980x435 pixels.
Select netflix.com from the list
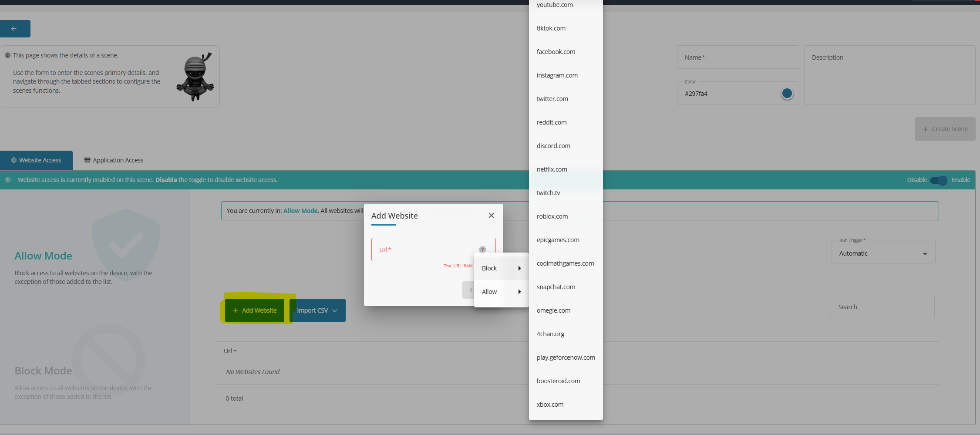(x=566, y=169)
